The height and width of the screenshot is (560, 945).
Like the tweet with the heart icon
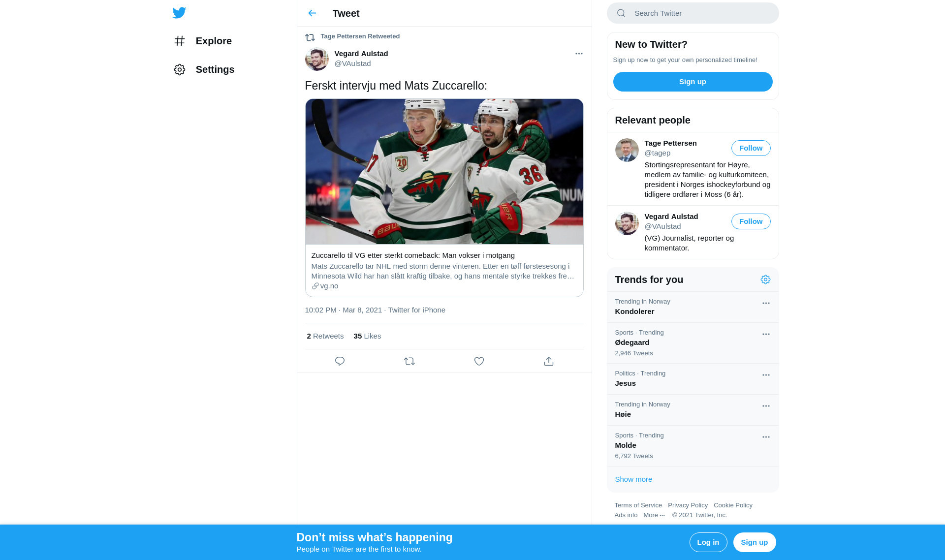479,361
